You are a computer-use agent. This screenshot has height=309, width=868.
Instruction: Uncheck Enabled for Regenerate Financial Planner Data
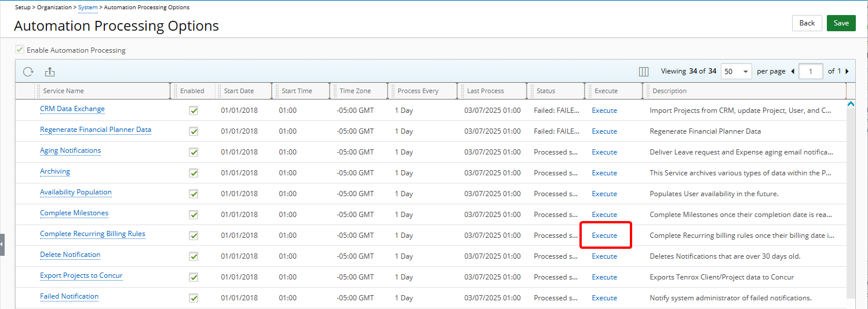point(194,131)
